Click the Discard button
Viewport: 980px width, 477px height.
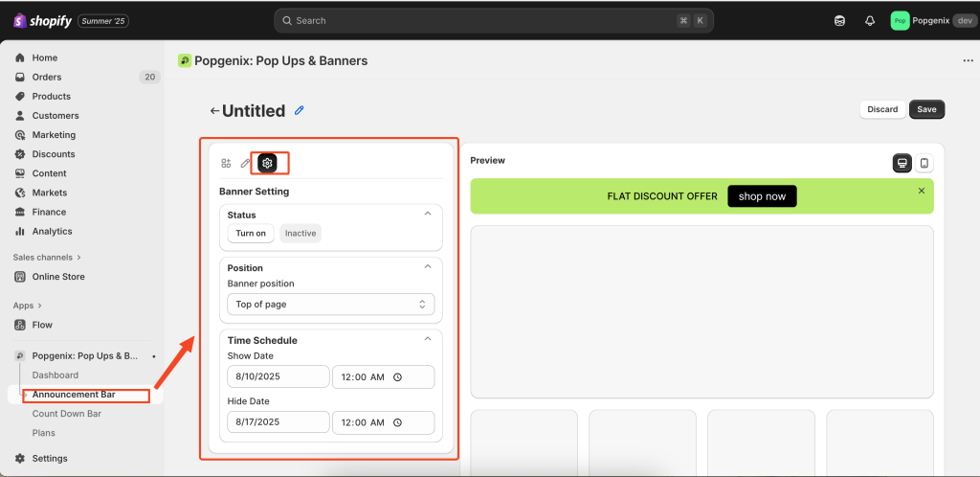click(x=882, y=109)
